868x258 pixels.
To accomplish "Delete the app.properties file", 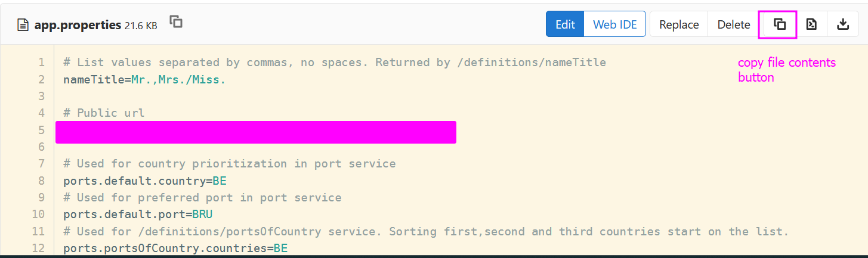I will (x=733, y=24).
